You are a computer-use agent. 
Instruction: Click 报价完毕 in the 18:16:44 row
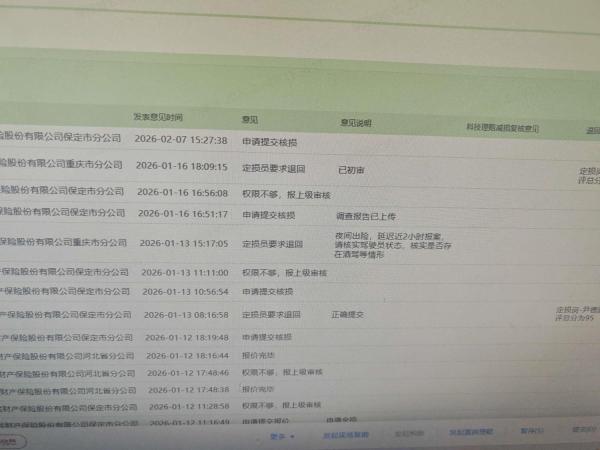tap(258, 355)
